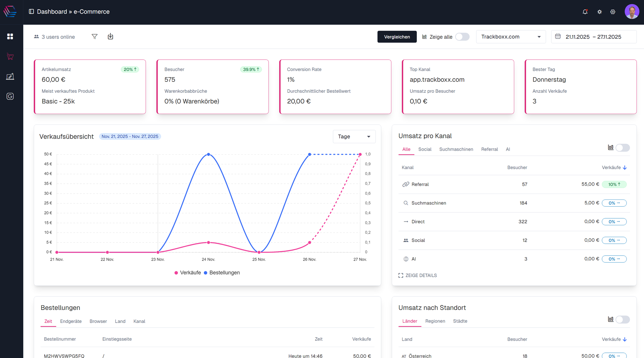Click the filter funnel icon
The height and width of the screenshot is (358, 644).
[x=94, y=37]
